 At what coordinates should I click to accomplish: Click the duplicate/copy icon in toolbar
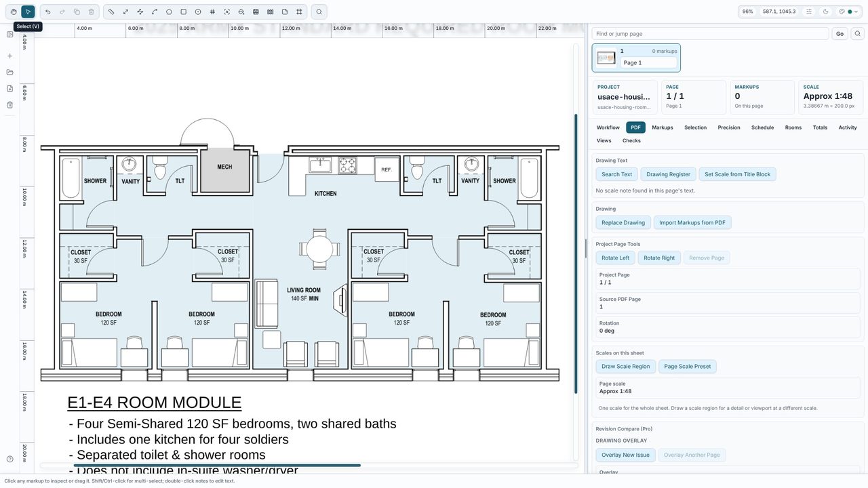tap(77, 12)
